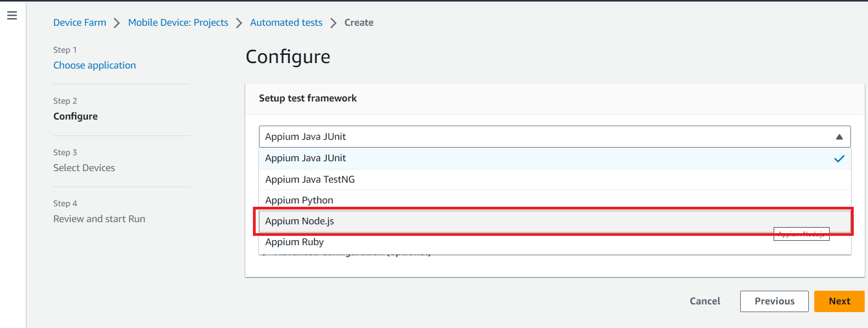Image resolution: width=868 pixels, height=328 pixels.
Task: Click the chevron before the Create breadcrumb
Action: click(333, 23)
